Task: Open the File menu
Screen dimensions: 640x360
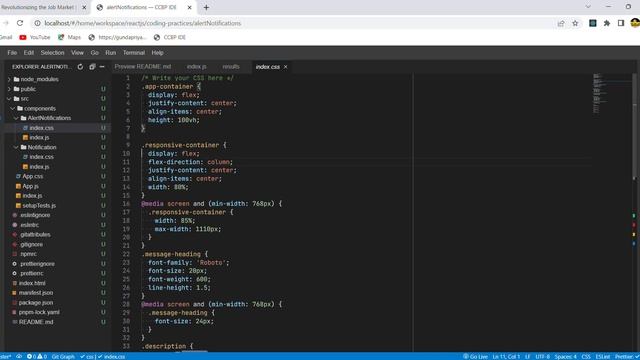Action: [x=12, y=53]
